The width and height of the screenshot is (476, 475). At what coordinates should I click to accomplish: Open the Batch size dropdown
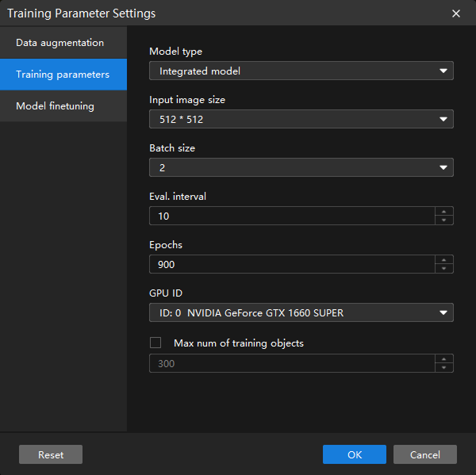[x=301, y=167]
